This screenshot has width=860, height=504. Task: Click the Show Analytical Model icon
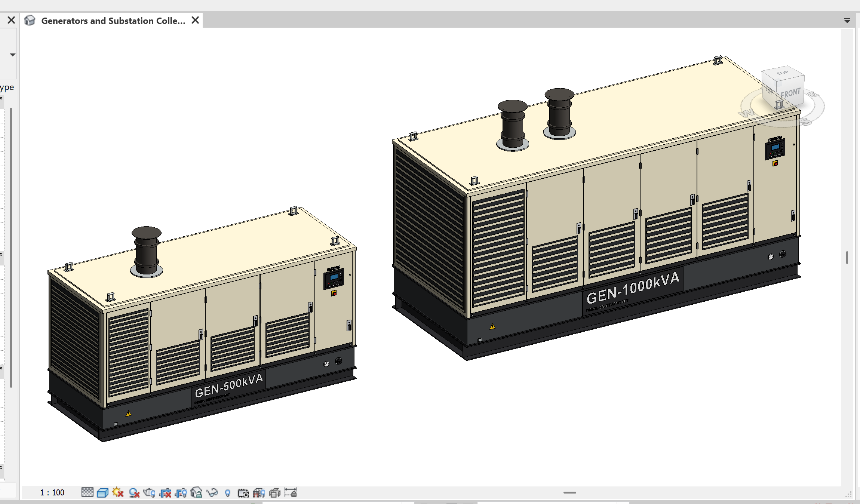[259, 493]
